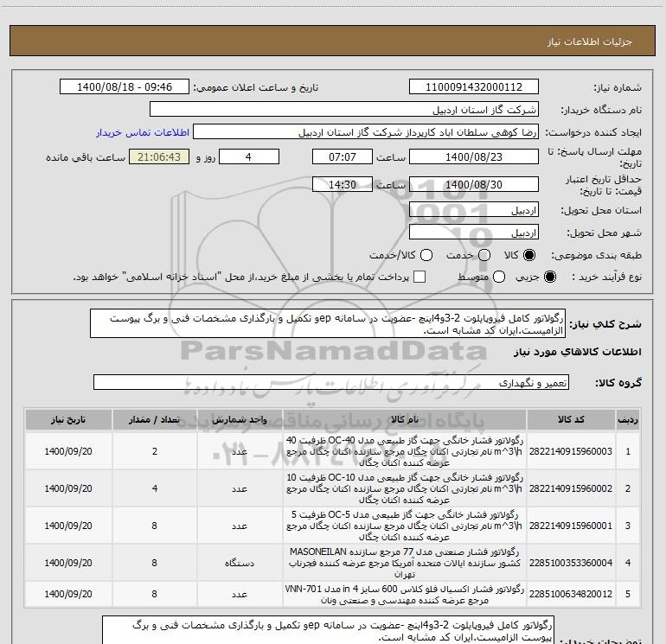Select the کالا radio button
666x644 pixels.
tap(529, 255)
